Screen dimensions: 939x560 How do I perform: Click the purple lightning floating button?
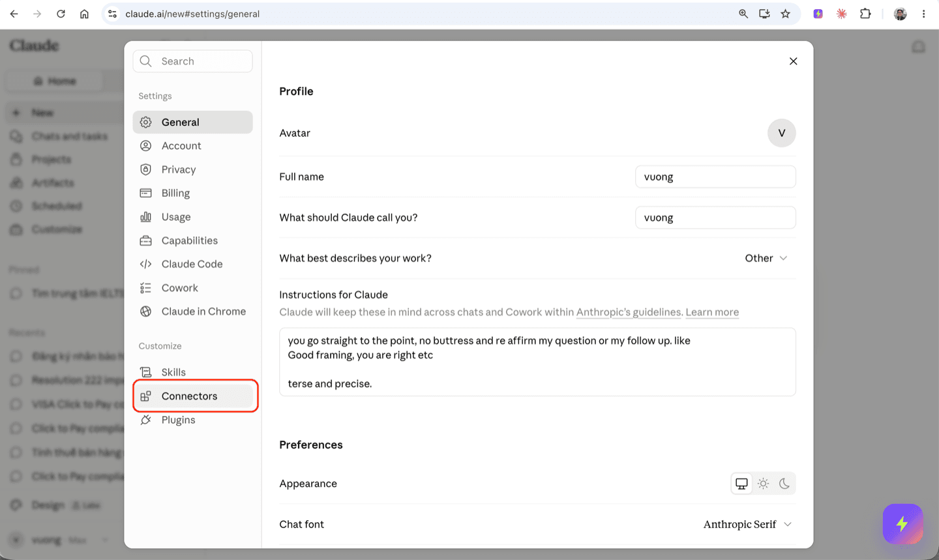point(902,523)
